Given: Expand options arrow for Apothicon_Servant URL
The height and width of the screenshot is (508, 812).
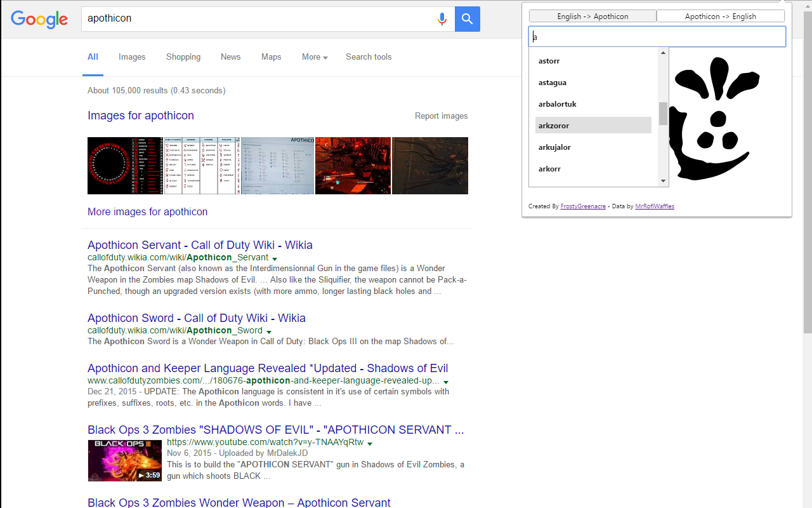Looking at the screenshot, I should 275,259.
